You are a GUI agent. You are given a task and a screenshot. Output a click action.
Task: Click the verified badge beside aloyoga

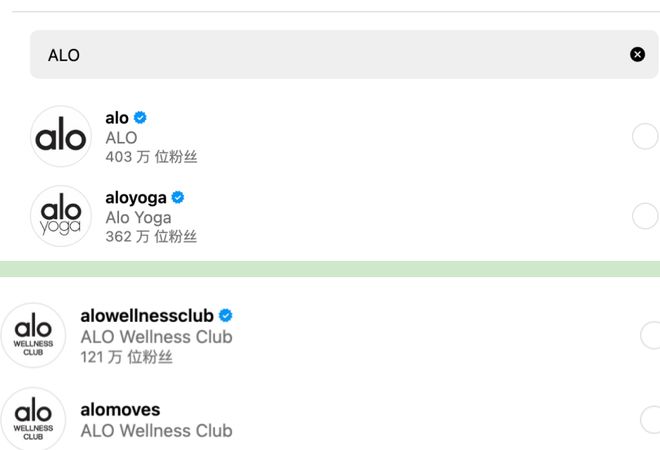tap(178, 198)
